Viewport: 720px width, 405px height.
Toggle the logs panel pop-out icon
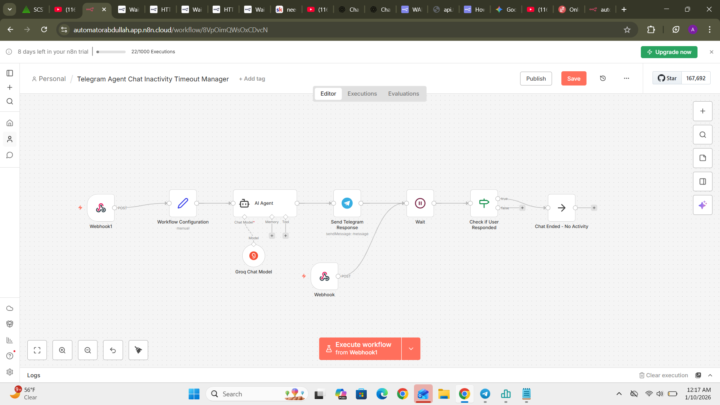pyautogui.click(x=698, y=375)
